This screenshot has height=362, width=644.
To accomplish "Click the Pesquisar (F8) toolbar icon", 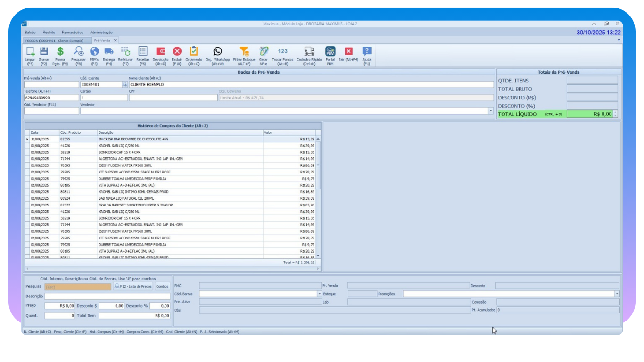I will 78,51.
